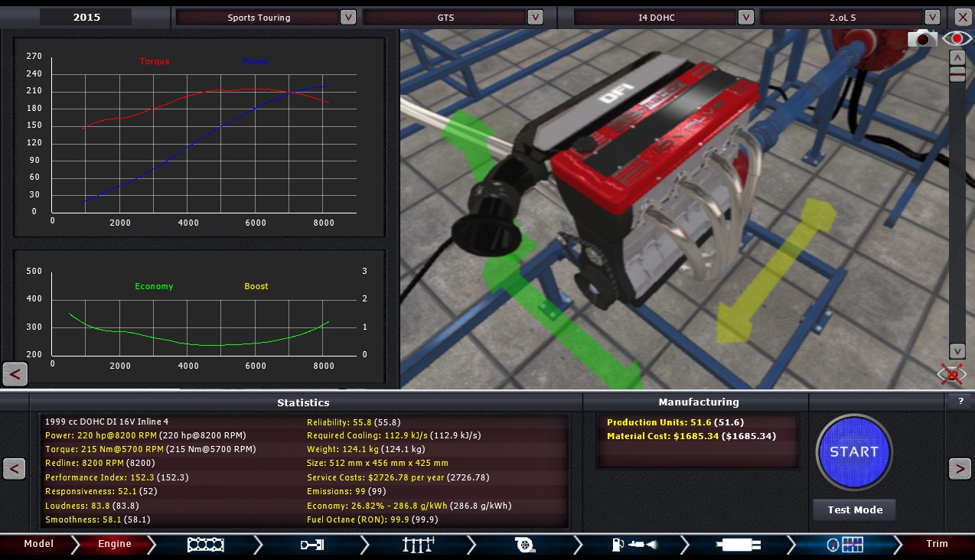Image resolution: width=975 pixels, height=560 pixels.
Task: Collapse graphs with the left arrow beside charts
Action: click(x=15, y=374)
